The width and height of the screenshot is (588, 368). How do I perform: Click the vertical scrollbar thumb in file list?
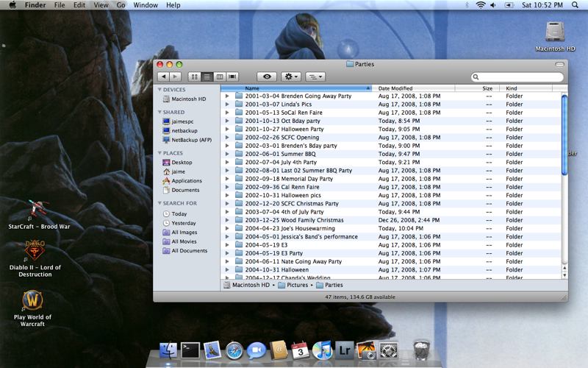564,135
